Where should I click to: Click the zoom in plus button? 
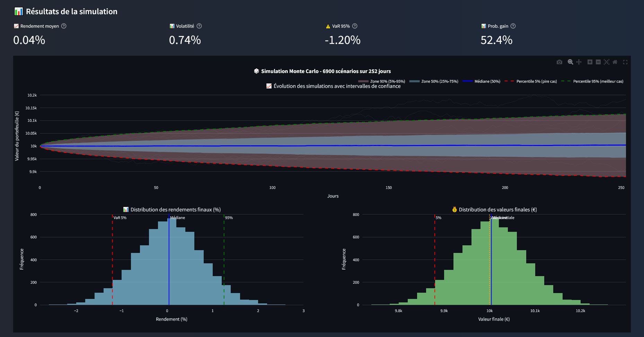tap(590, 62)
